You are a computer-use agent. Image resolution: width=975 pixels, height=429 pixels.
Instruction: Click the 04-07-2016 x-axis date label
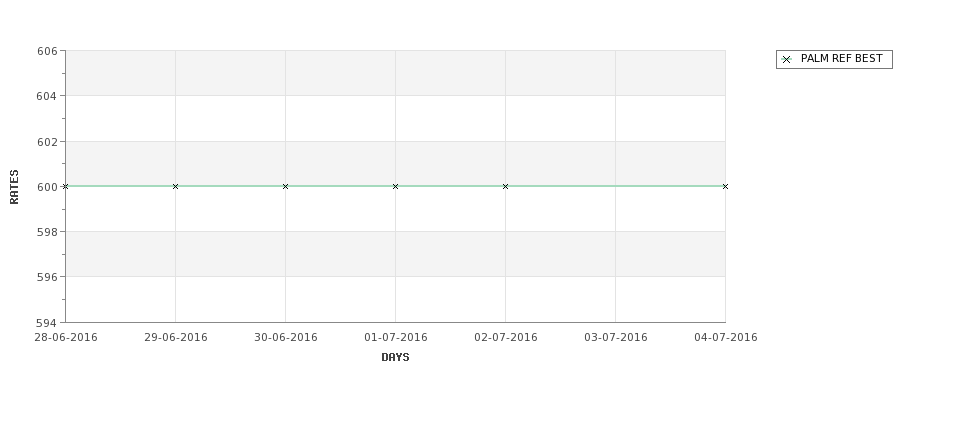tap(726, 338)
